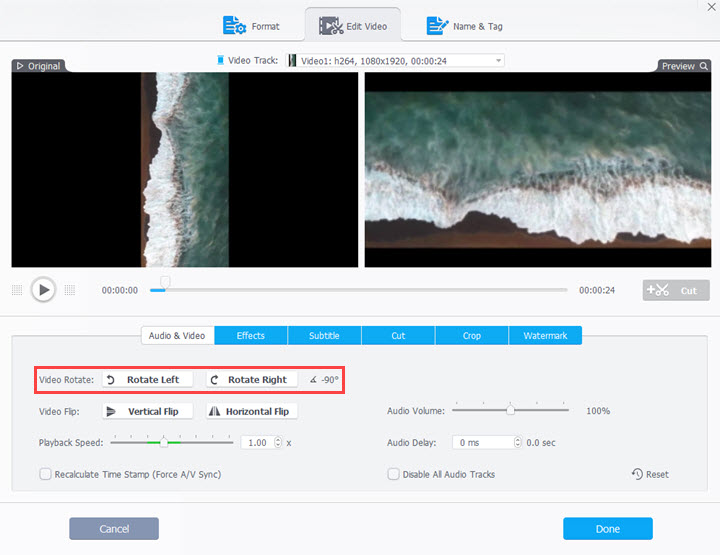
Task: Click the Reset icon button
Action: click(650, 474)
